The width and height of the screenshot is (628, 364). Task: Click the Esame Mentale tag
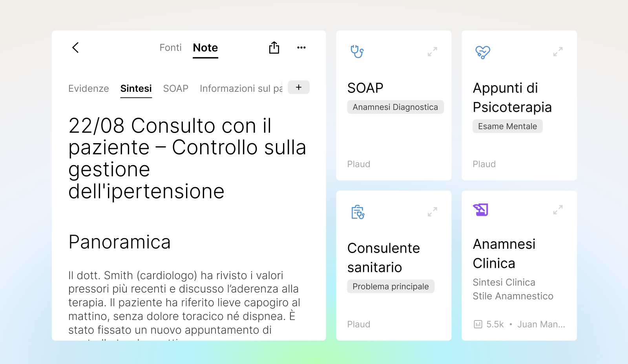pos(507,126)
